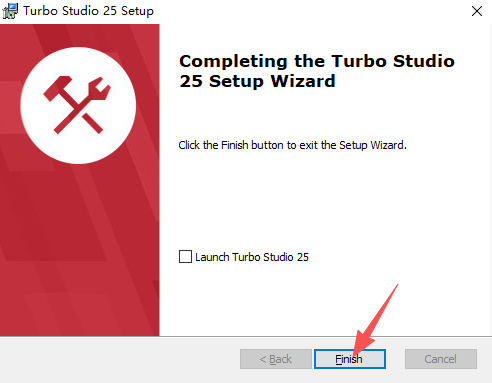492x383 pixels.
Task: Click the wrench head in the logo
Action: pyautogui.click(x=98, y=88)
